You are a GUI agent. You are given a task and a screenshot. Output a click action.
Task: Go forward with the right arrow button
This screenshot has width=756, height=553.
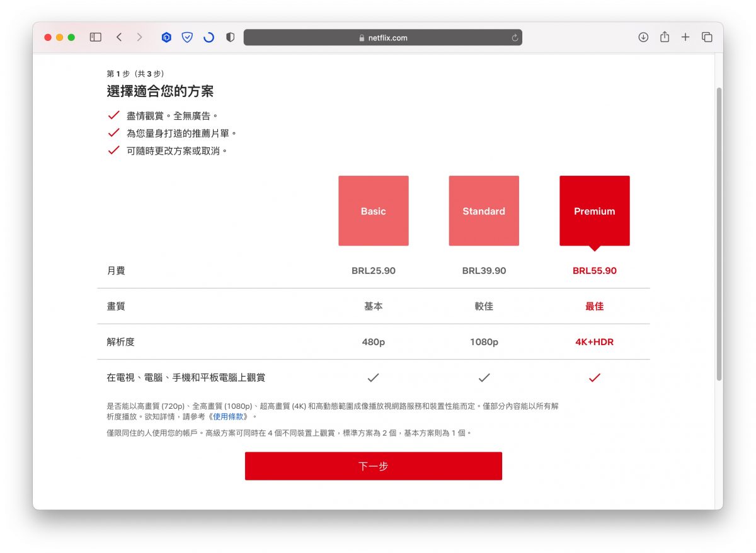(139, 37)
